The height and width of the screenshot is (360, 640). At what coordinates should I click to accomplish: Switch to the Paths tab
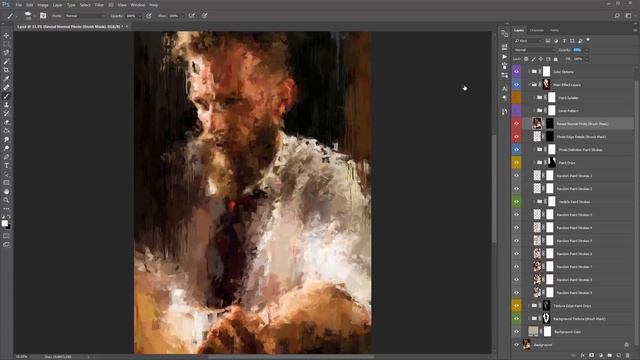click(554, 30)
